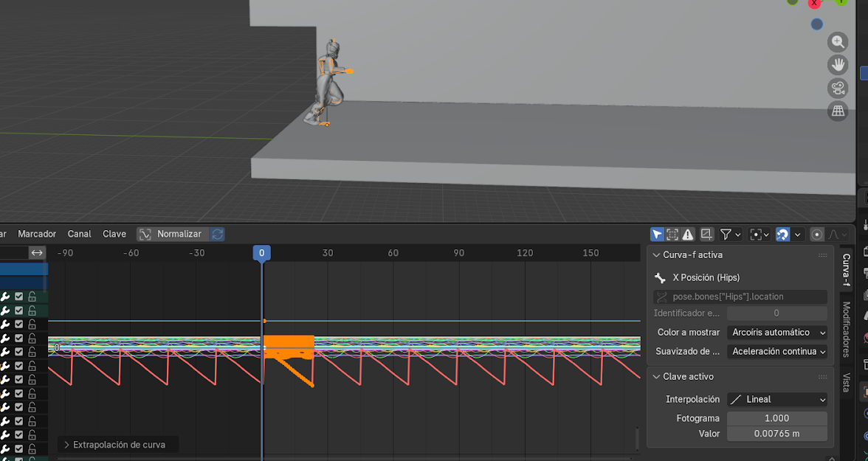Collapse the Clave activo panel header
This screenshot has width=868, height=461.
pyautogui.click(x=688, y=376)
